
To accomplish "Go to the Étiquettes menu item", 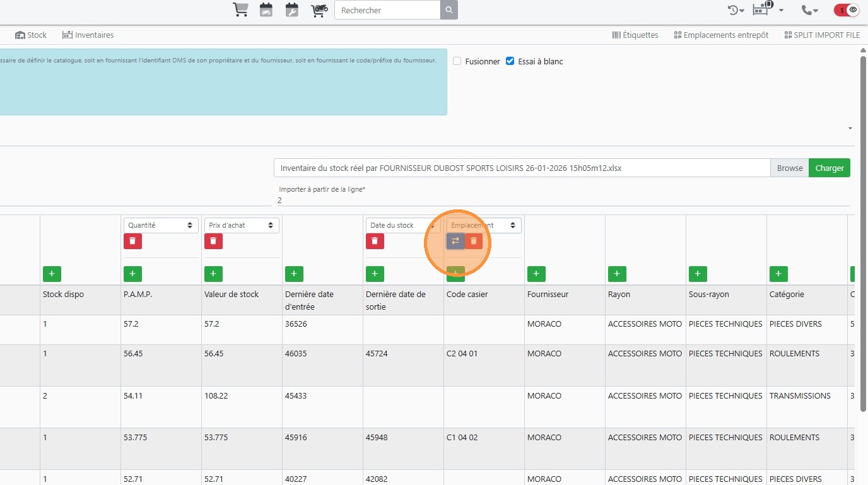I will tap(635, 35).
